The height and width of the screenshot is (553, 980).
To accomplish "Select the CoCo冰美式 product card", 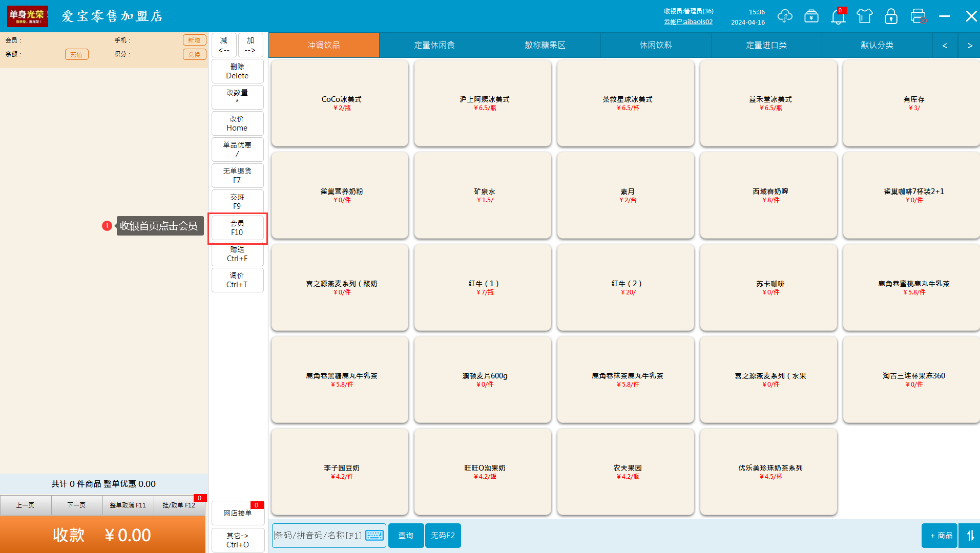I will 340,103.
